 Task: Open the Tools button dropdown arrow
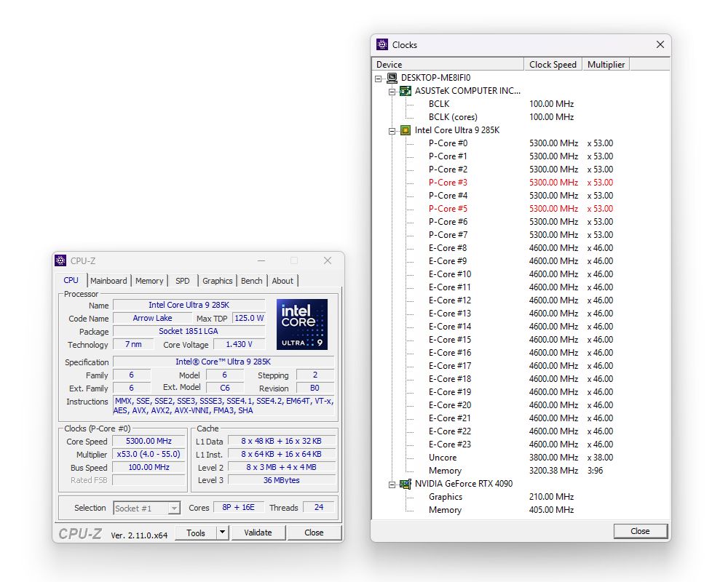click(x=222, y=533)
